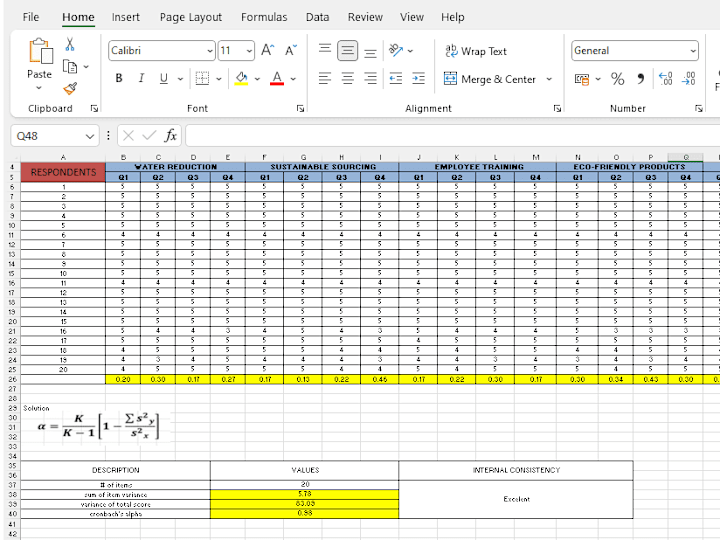The width and height of the screenshot is (720, 540).
Task: Apply the comma style
Action: point(641,79)
